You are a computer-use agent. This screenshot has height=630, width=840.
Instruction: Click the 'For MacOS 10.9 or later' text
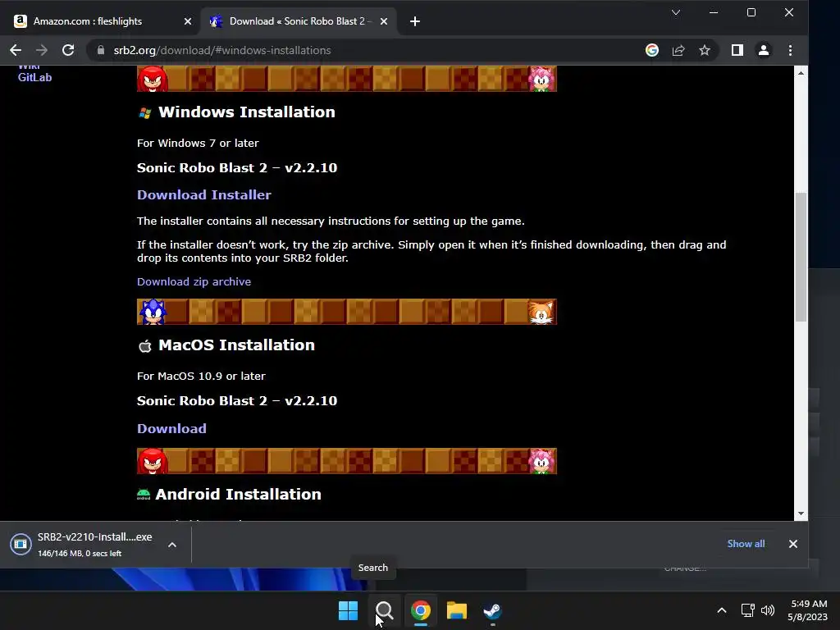pyautogui.click(x=201, y=376)
